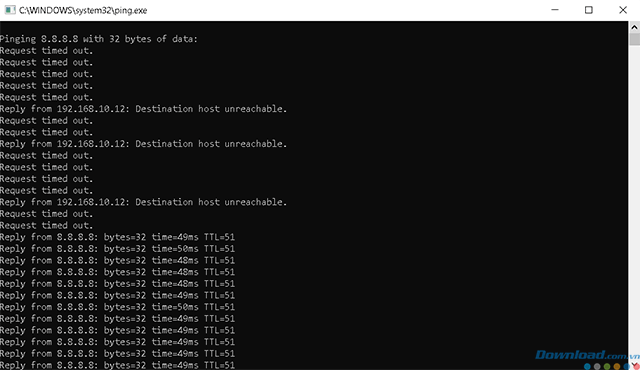Select the first 'Destination host unreachable' line
The width and height of the screenshot is (640, 370).
pos(144,109)
